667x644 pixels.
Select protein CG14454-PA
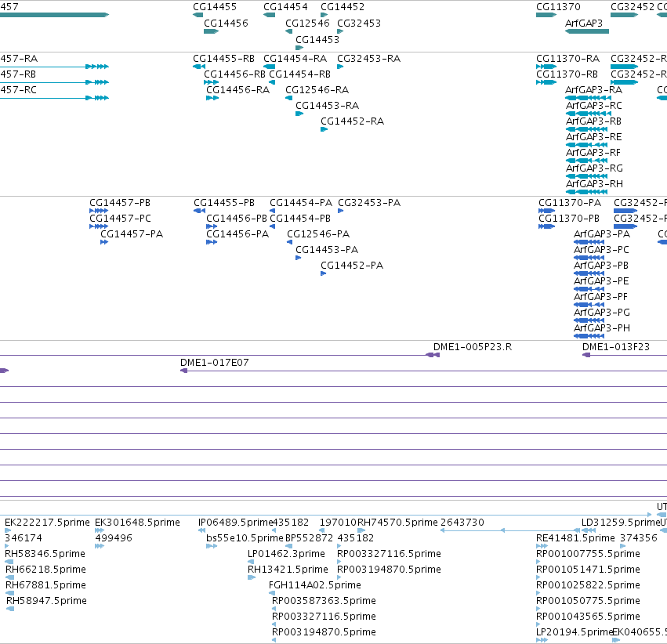(301, 203)
